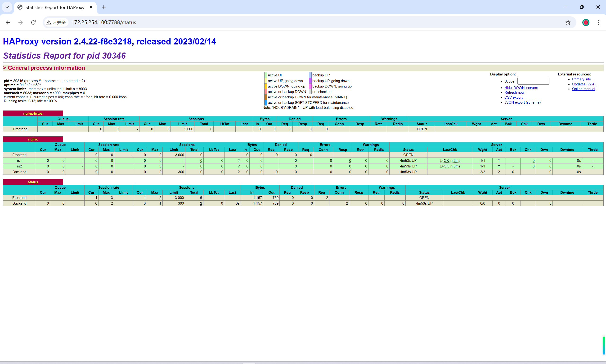The width and height of the screenshot is (606, 364).
Task: Click the nginx-https proxy header
Action: click(33, 113)
